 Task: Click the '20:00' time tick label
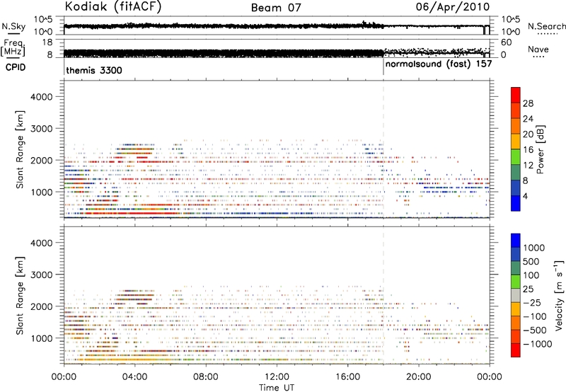(x=419, y=377)
